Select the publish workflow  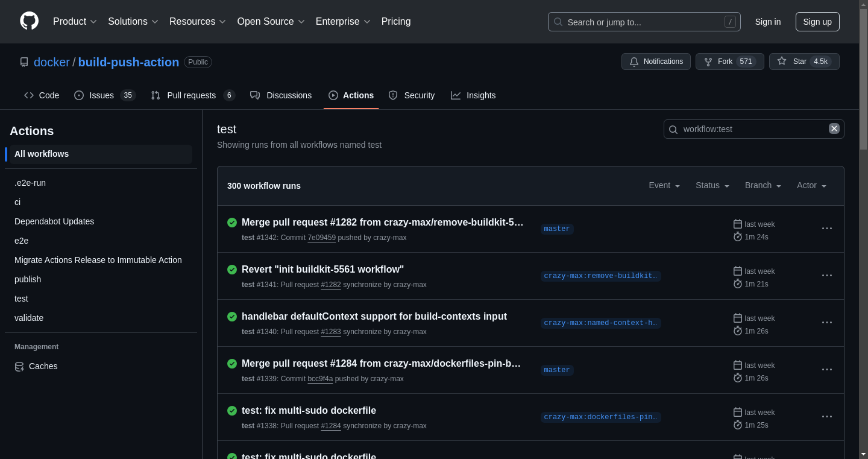coord(101,279)
